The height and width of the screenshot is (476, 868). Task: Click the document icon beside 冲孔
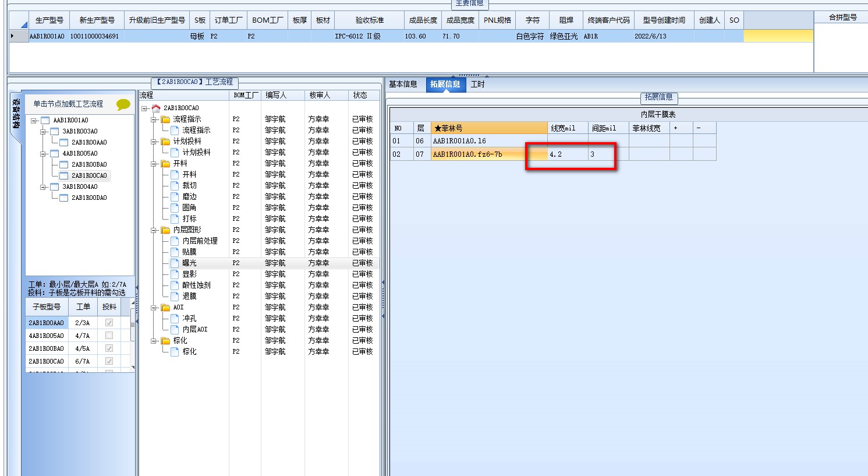pyautogui.click(x=175, y=318)
